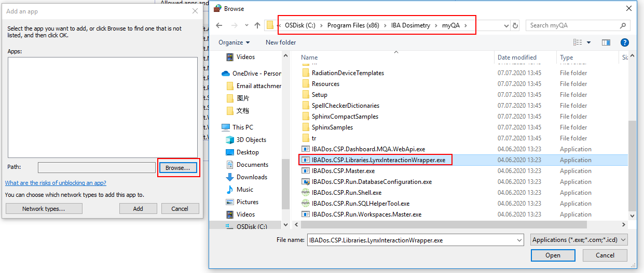
Task: Click the Setup folder icon
Action: (306, 95)
